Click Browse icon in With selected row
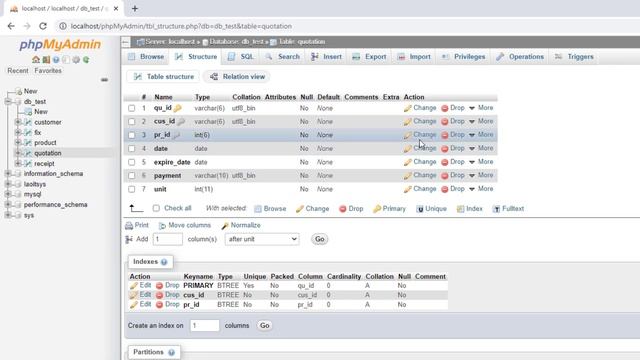The image size is (640, 360). (x=258, y=209)
